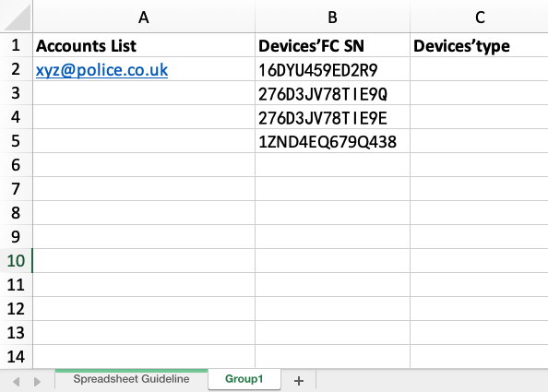Select row 1 header
Viewport: 548px width, 392px height.
(16, 45)
